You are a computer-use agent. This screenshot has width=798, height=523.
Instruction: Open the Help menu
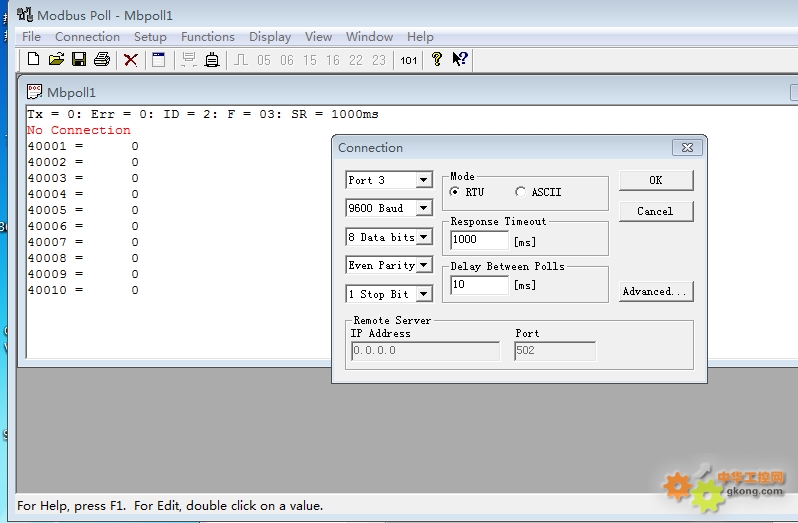[420, 37]
